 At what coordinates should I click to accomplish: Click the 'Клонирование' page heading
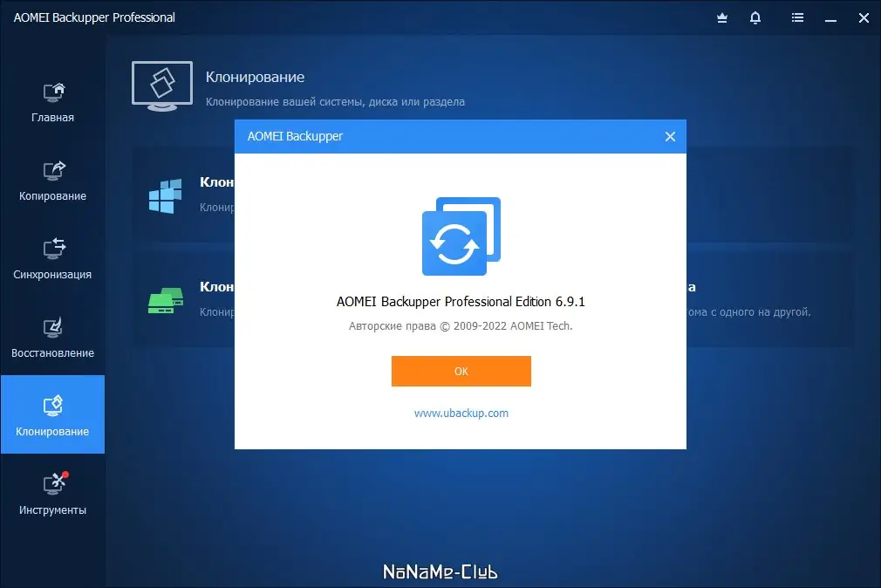click(255, 77)
